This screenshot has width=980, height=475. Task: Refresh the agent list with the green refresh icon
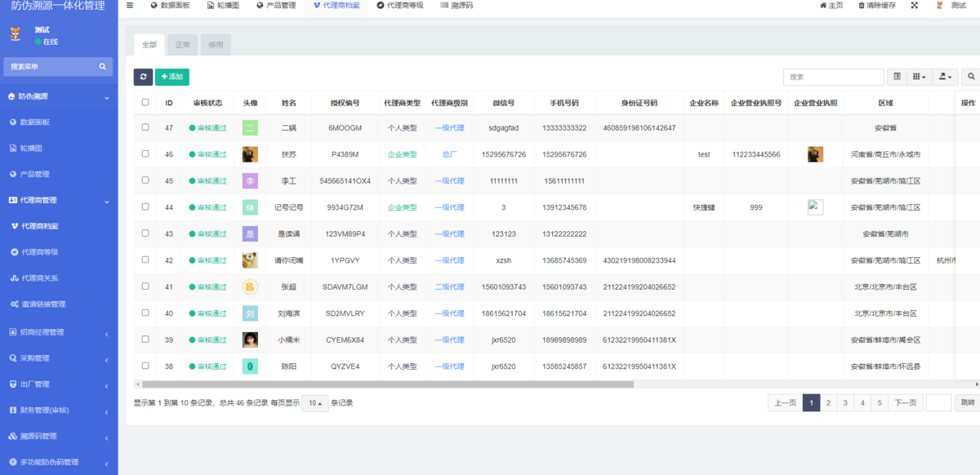coord(143,77)
